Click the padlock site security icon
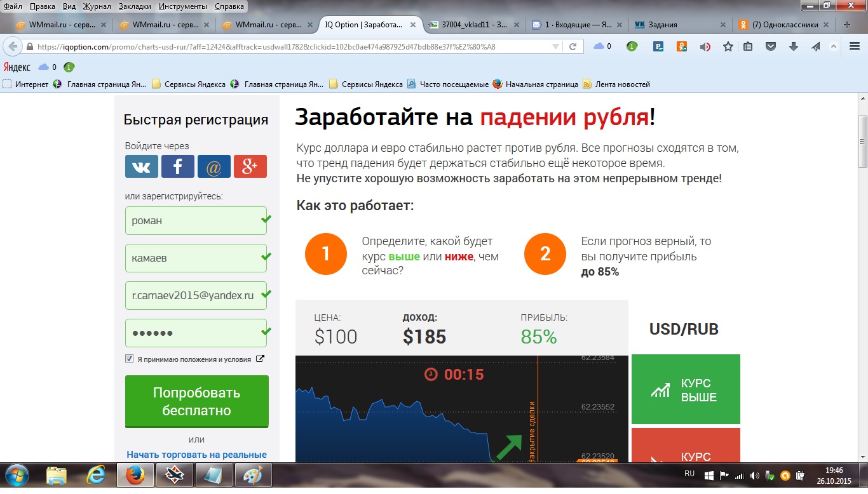The width and height of the screenshot is (868, 494). [29, 47]
